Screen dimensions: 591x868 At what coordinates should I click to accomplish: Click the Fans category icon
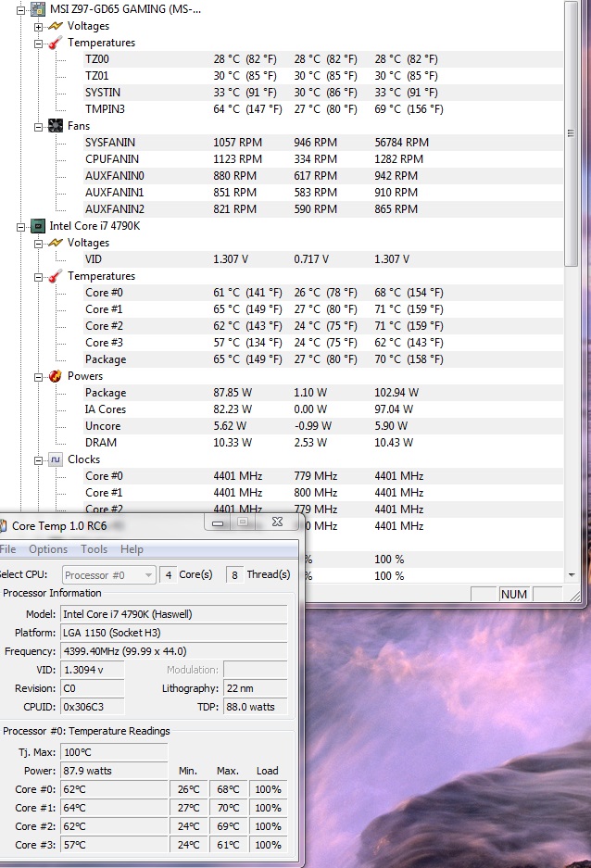[x=56, y=126]
